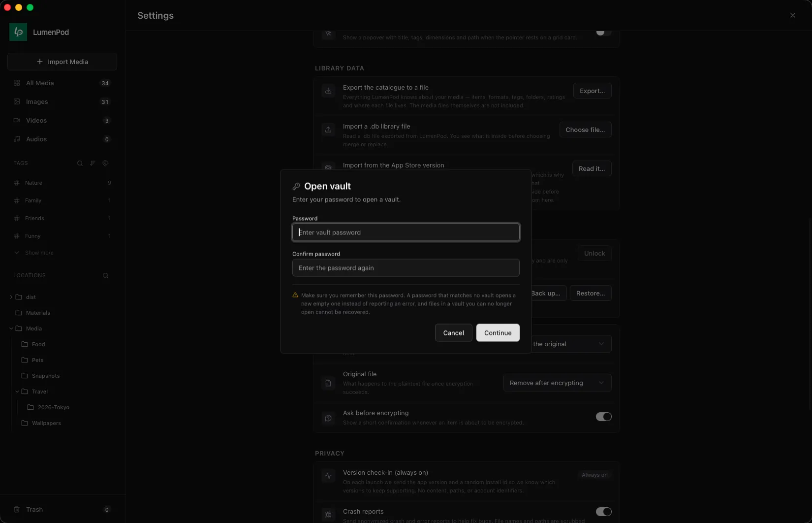The height and width of the screenshot is (523, 812).
Task: Click the Export catalogue download icon
Action: pyautogui.click(x=328, y=91)
